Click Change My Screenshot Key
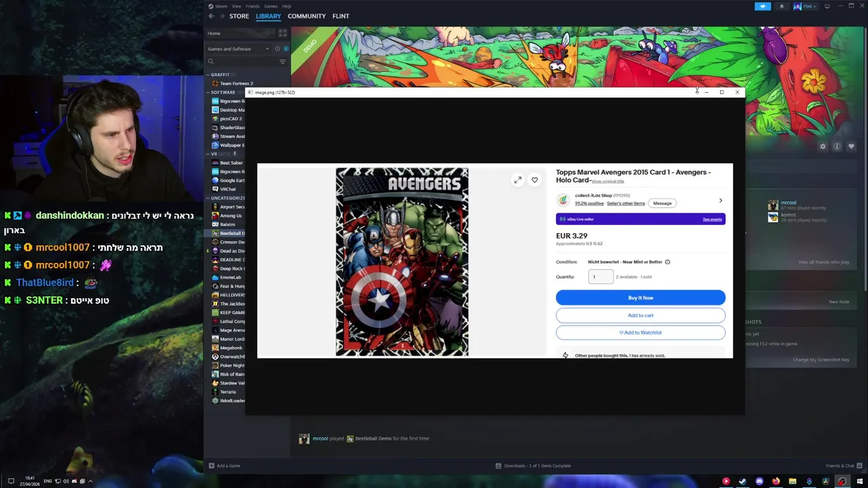 821,360
